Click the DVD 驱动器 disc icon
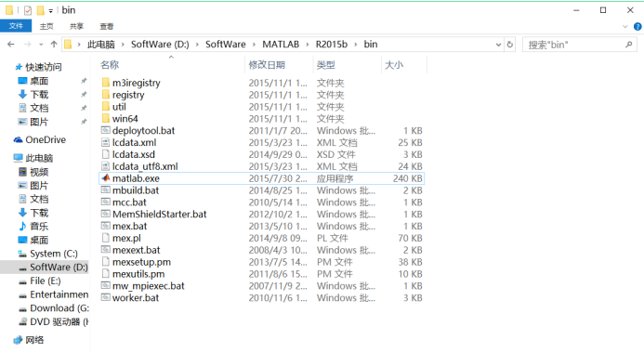Image resolution: width=644 pixels, height=353 pixels. tap(22, 321)
